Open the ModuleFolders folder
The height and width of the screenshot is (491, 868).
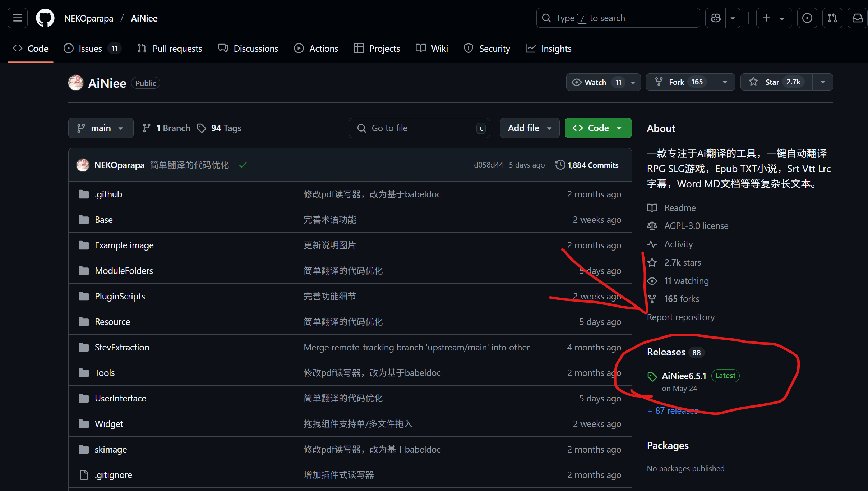(124, 271)
